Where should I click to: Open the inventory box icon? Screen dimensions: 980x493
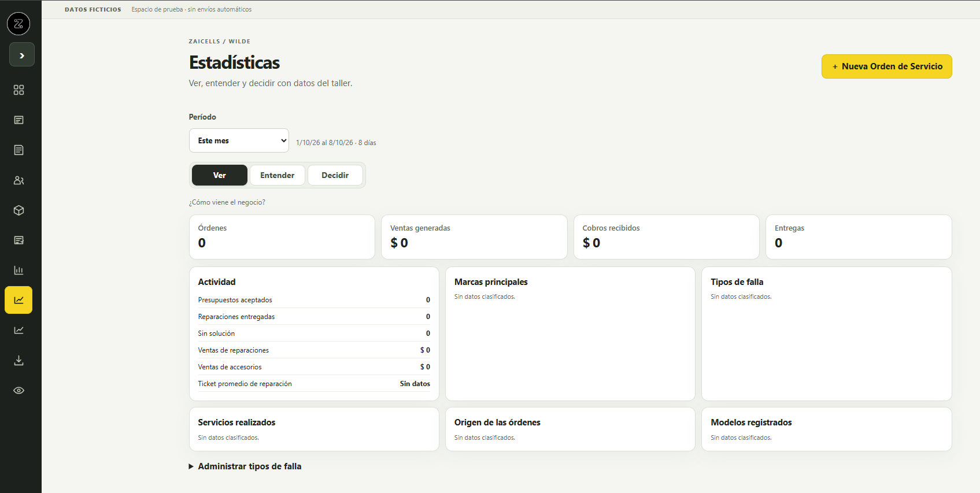(19, 210)
